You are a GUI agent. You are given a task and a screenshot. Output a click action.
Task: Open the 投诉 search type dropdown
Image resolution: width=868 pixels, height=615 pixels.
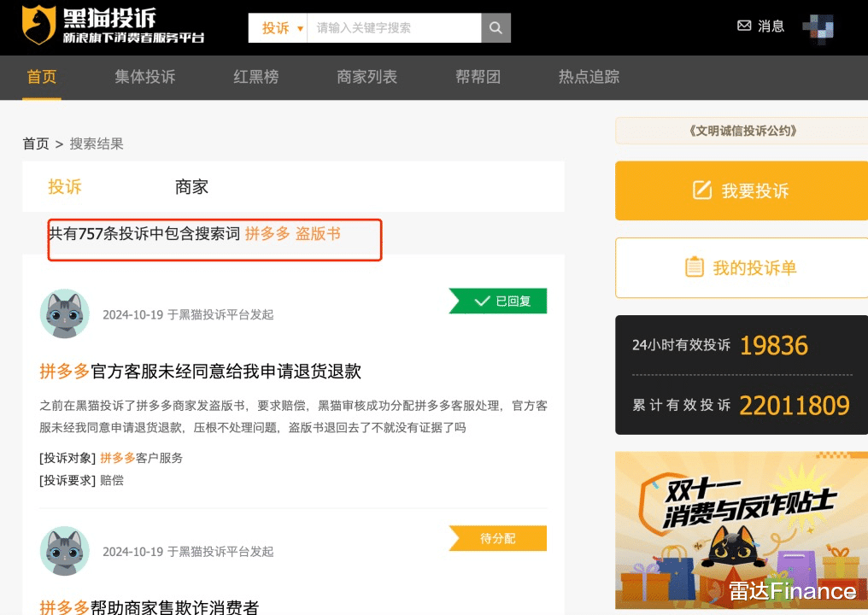coord(278,27)
